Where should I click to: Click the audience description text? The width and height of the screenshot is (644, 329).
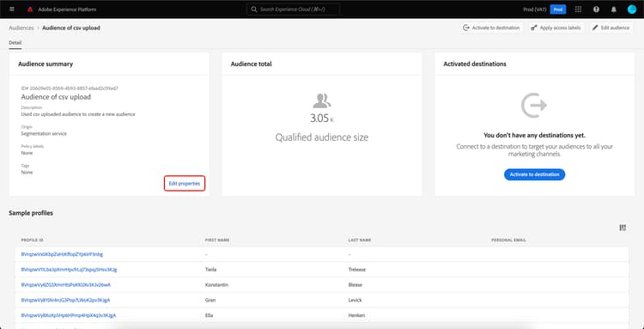(78, 114)
